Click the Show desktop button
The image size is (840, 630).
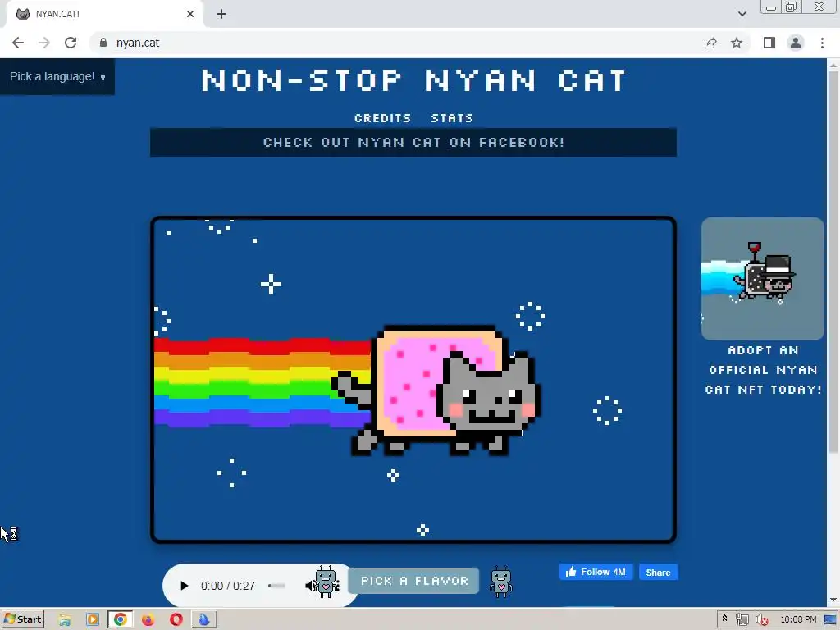point(831,620)
